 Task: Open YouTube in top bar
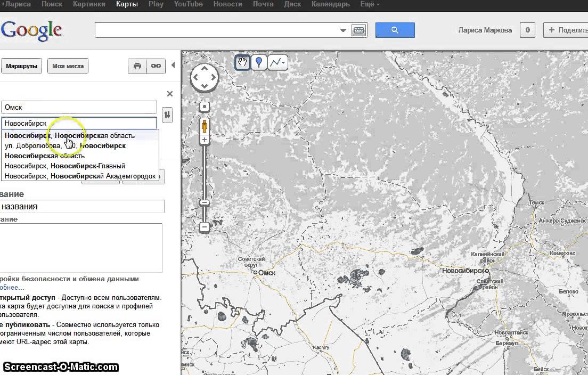point(188,4)
